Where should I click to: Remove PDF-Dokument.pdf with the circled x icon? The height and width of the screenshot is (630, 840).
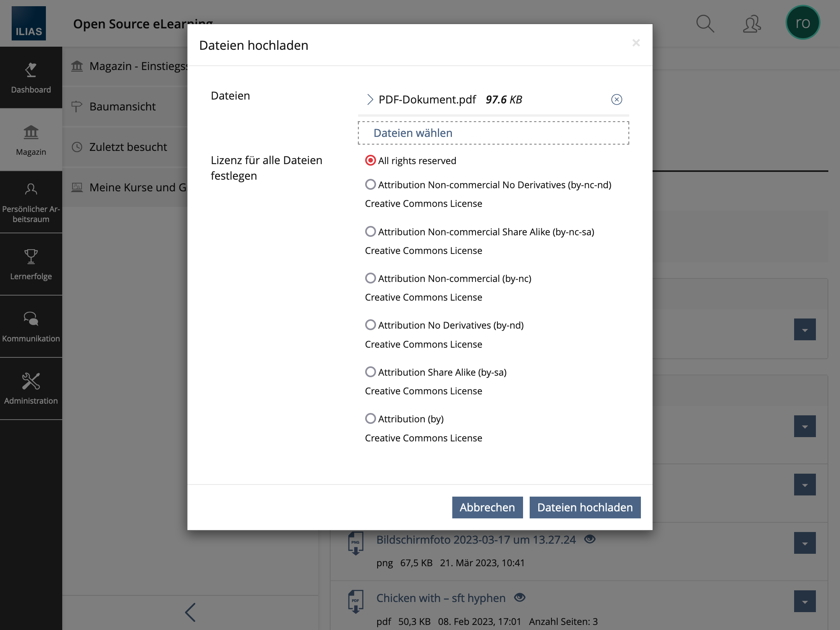(616, 100)
